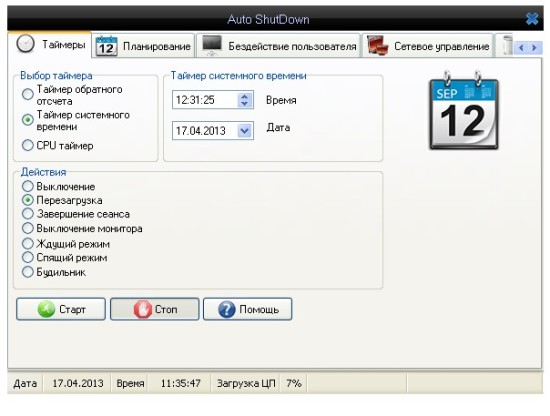Choose the Выключение action
The image size is (550, 416).
coord(28,186)
